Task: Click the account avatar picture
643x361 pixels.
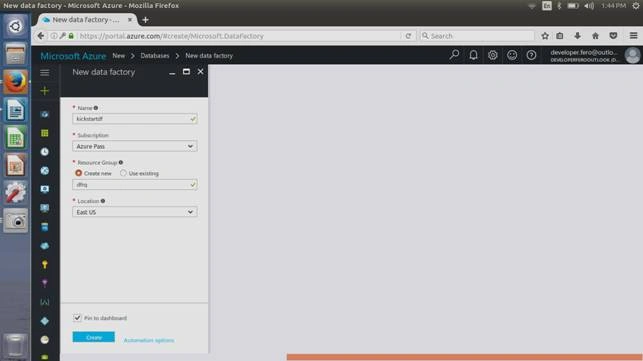Action: pyautogui.click(x=632, y=55)
